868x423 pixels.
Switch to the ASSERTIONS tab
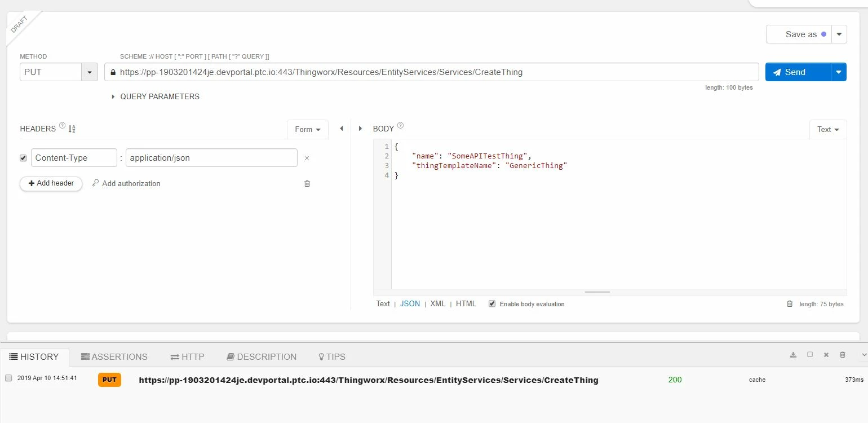[114, 357]
